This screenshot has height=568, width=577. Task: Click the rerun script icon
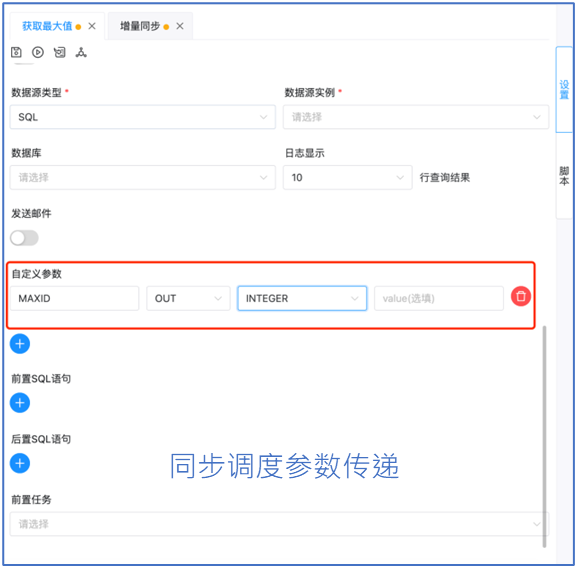(x=60, y=52)
